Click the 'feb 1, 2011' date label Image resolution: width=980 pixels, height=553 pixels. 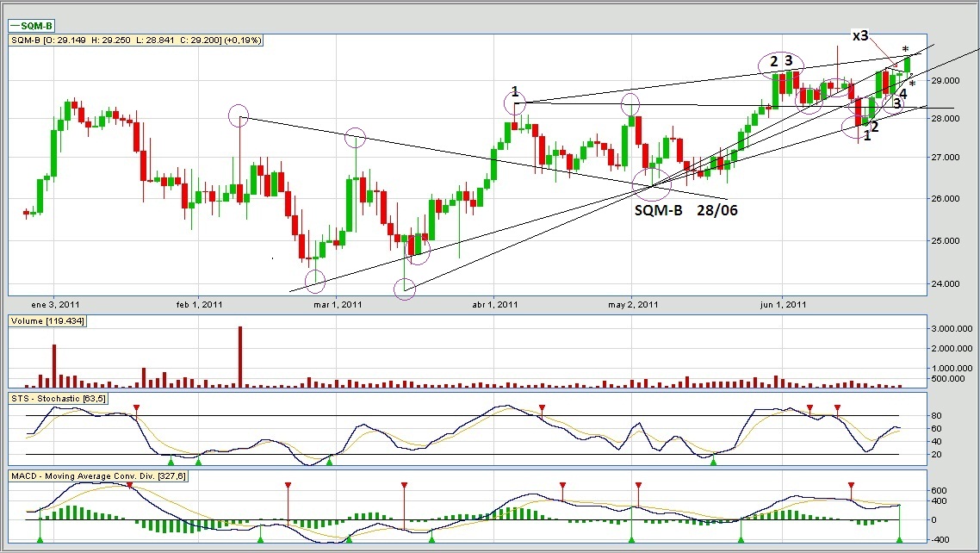pos(200,305)
